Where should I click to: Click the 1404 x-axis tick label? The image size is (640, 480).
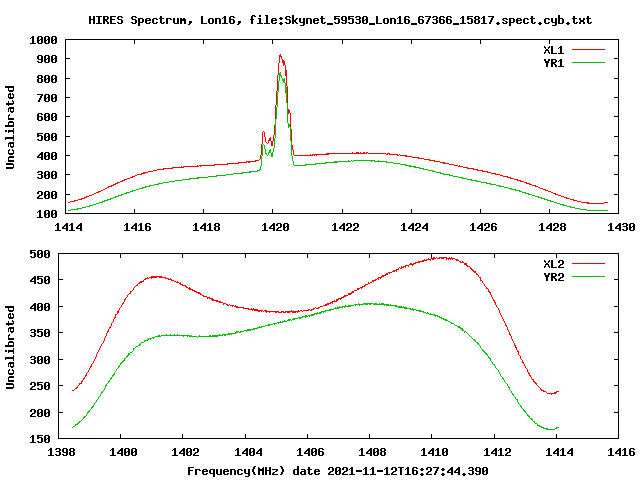[248, 452]
